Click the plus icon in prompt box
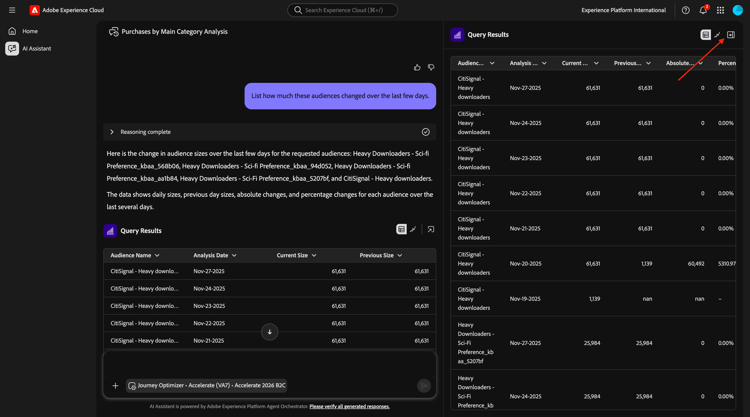750x417 pixels. coord(115,385)
